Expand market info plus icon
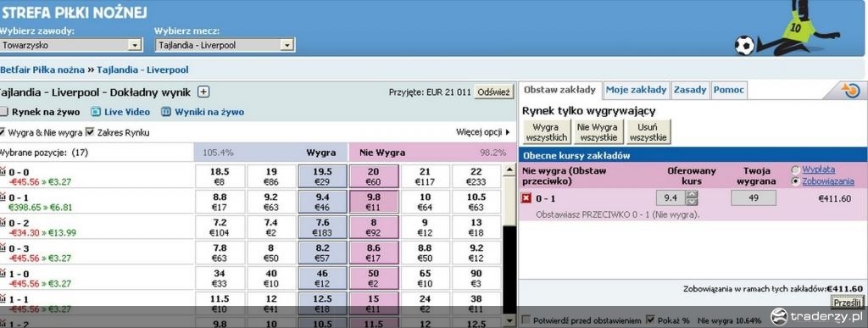This screenshot has width=868, height=328. (x=203, y=92)
